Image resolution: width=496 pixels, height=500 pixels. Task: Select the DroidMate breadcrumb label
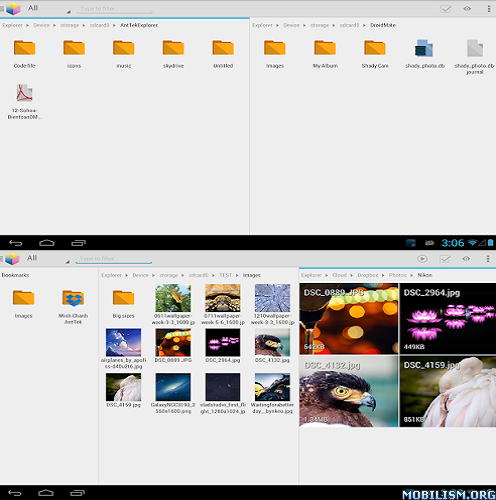383,25
